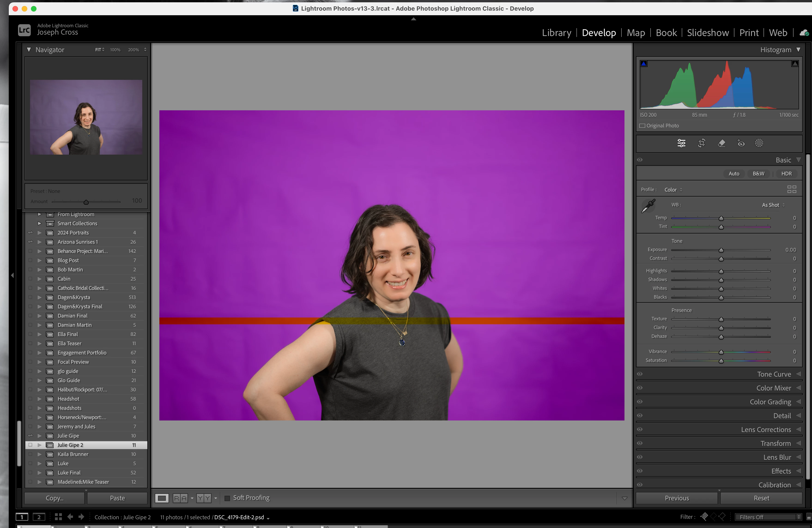Viewport: 812px width, 528px height.
Task: Switch to grid view in filmstrip bar
Action: 58,517
